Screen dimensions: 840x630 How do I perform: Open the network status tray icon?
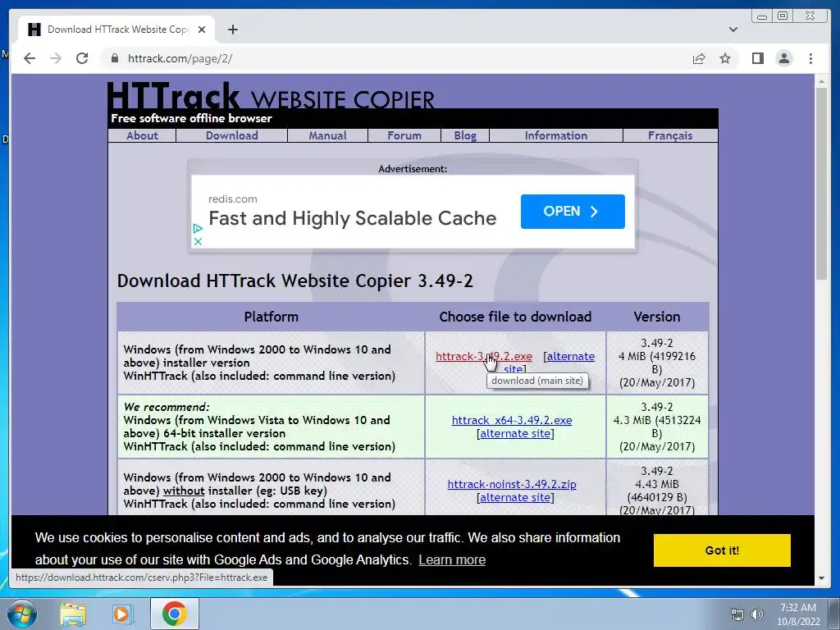tap(737, 614)
